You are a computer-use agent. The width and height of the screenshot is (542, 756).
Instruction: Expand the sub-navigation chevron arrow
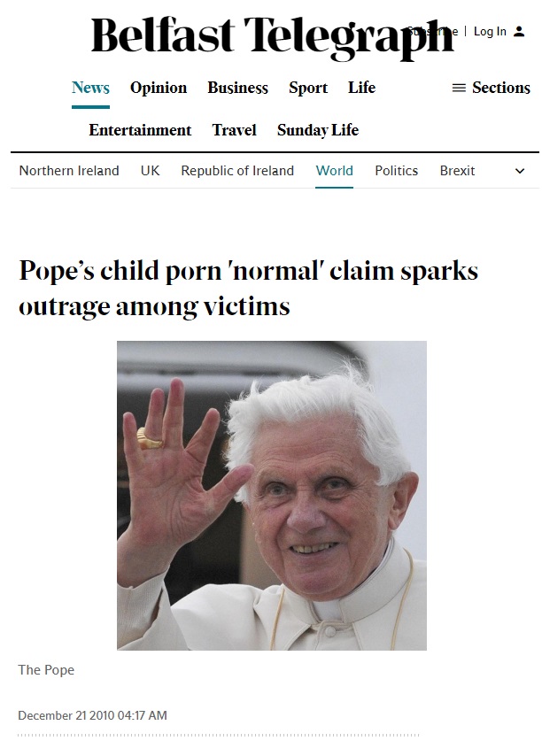point(519,171)
